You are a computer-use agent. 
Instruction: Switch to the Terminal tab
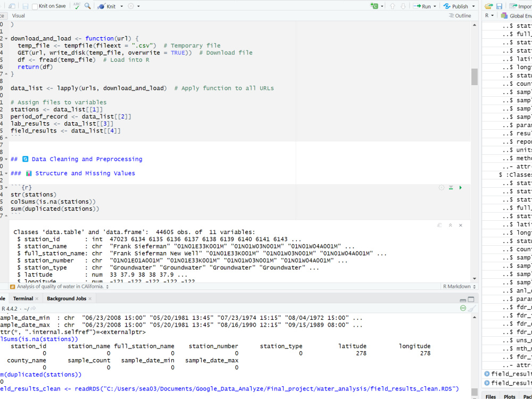23,298
